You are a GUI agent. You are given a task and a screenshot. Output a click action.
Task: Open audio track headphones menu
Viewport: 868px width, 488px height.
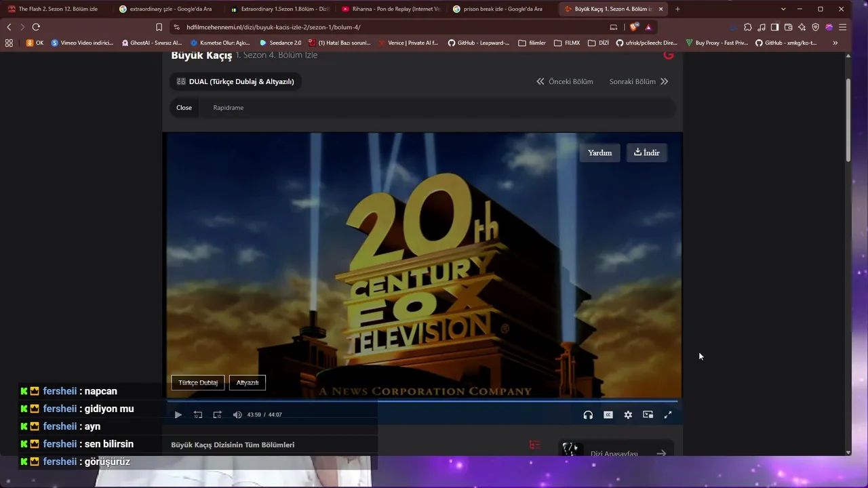[588, 415]
